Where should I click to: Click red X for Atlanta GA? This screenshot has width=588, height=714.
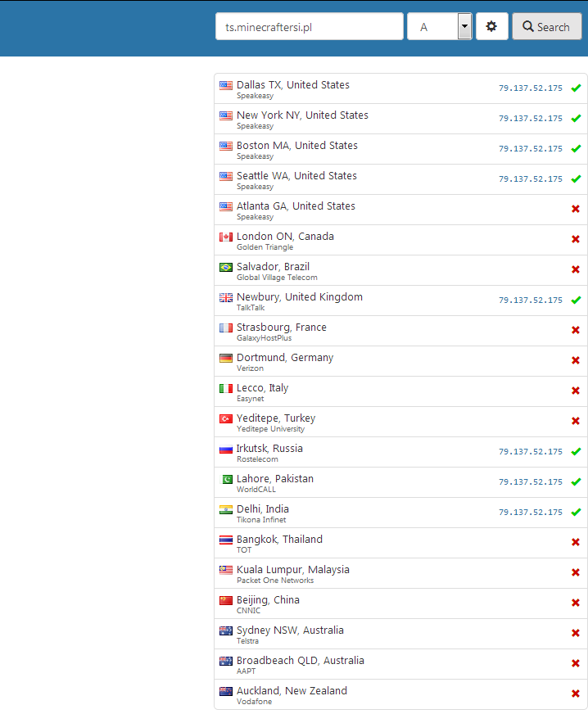coord(576,209)
